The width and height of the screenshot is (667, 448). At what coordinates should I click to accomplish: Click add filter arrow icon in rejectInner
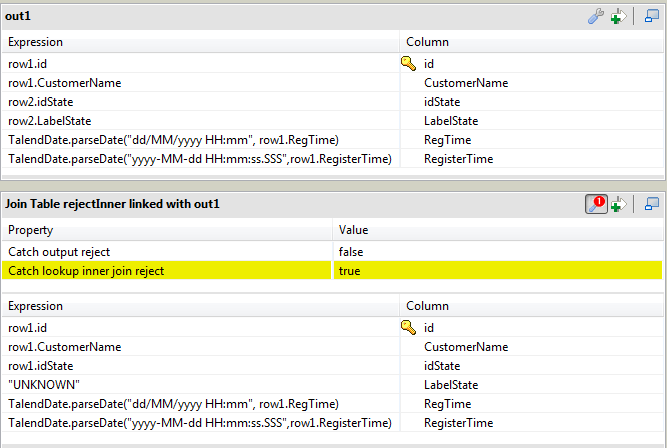pos(618,204)
